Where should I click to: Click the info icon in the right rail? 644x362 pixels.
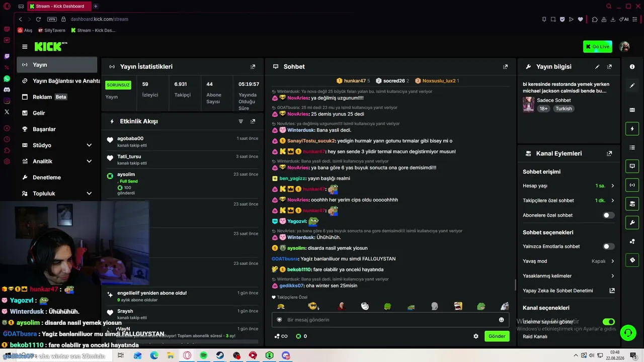pyautogui.click(x=632, y=67)
